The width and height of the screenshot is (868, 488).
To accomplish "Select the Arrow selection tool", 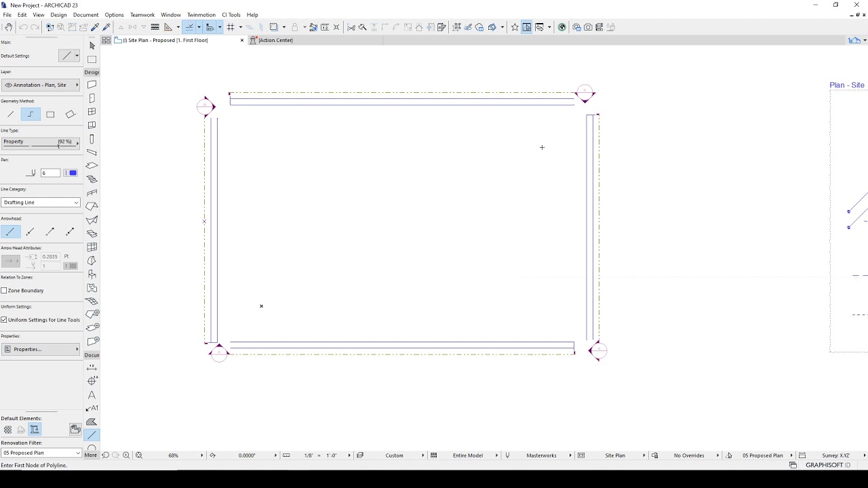I will pos(92,45).
